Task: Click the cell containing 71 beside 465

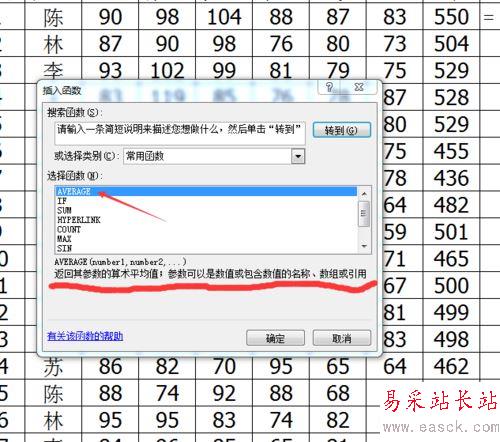Action: click(403, 258)
